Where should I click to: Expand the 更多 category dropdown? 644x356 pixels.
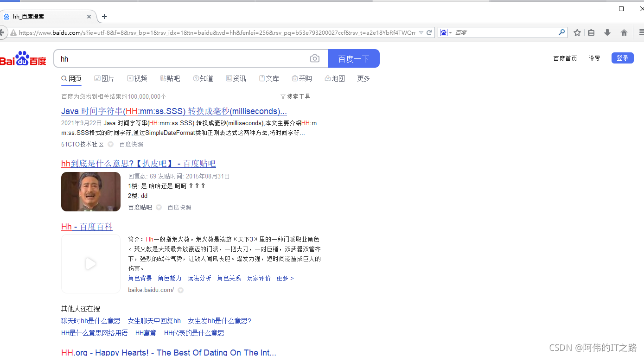click(x=363, y=78)
